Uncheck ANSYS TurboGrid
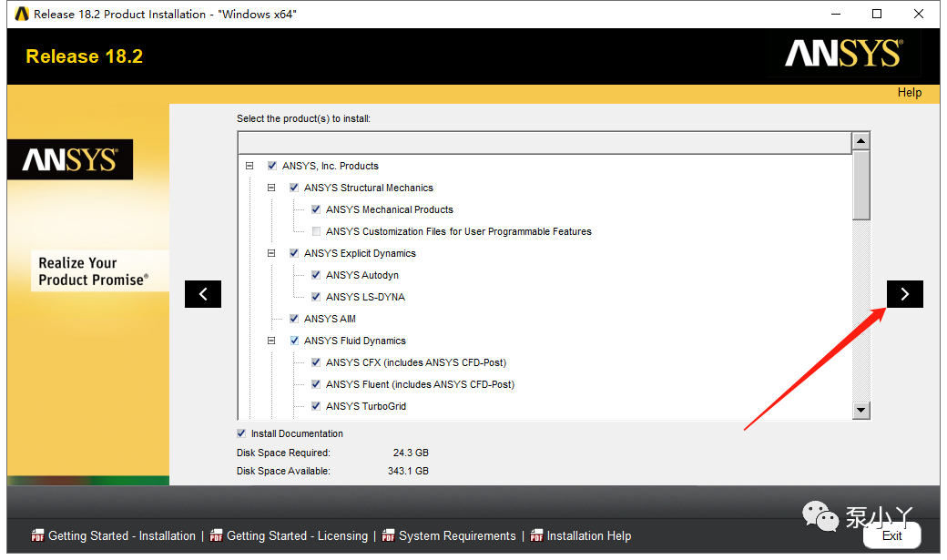This screenshot has width=947, height=560. (x=316, y=406)
